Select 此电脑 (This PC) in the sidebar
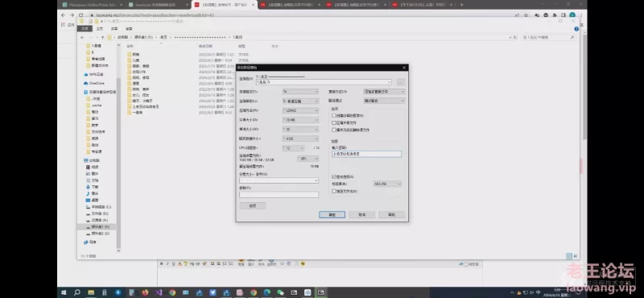This screenshot has height=298, width=644. (x=92, y=160)
